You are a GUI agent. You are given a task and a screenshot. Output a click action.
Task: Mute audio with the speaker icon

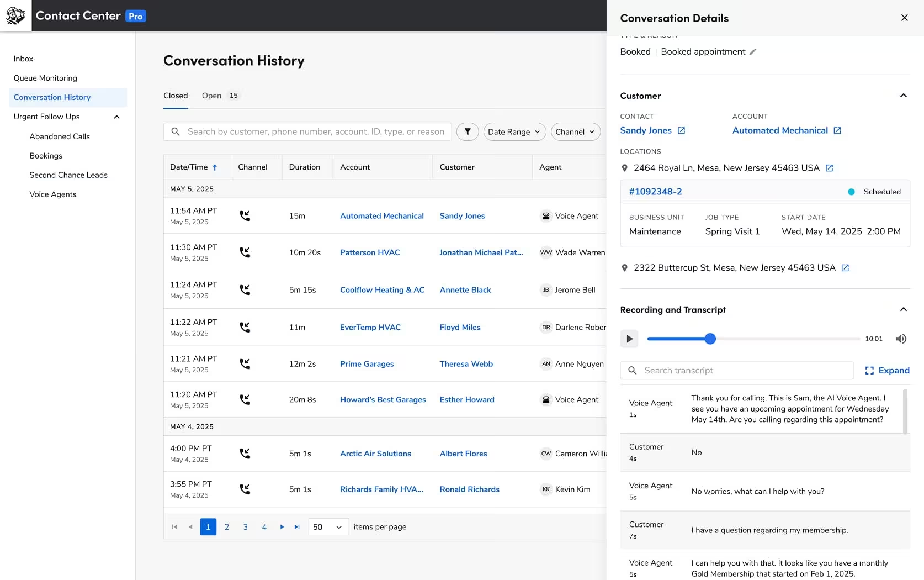(901, 339)
